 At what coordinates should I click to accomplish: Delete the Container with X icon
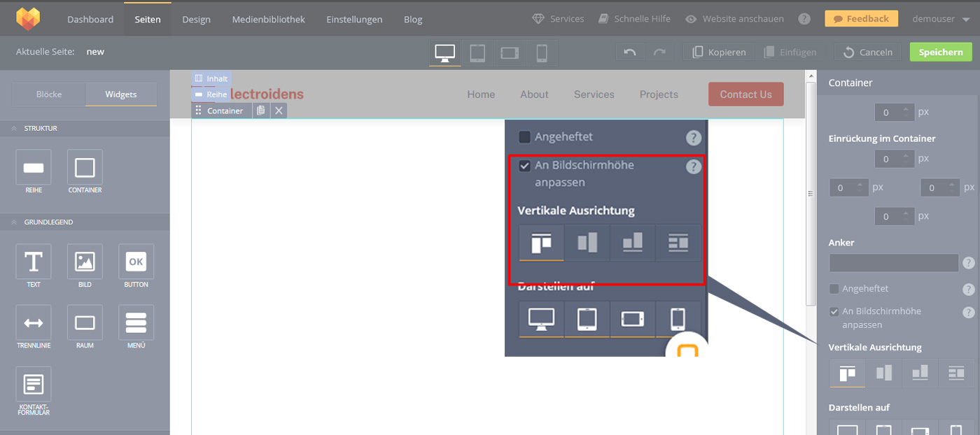click(x=279, y=110)
